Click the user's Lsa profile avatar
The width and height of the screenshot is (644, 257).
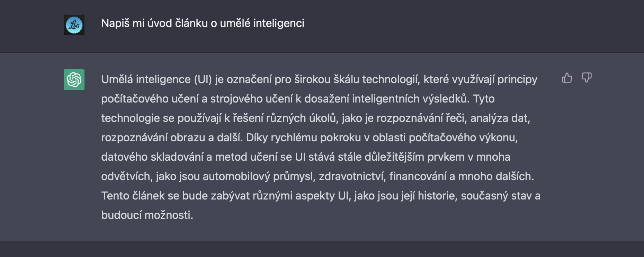pos(74,25)
